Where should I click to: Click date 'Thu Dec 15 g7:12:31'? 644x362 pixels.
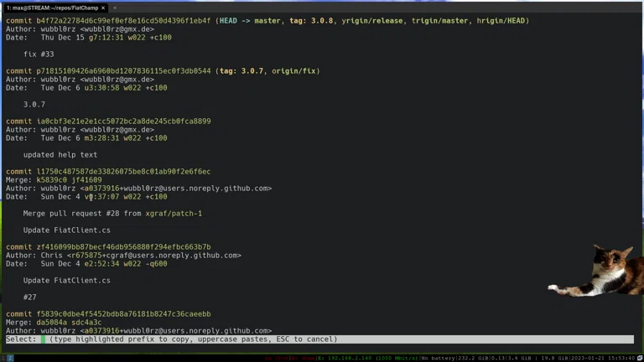point(82,38)
